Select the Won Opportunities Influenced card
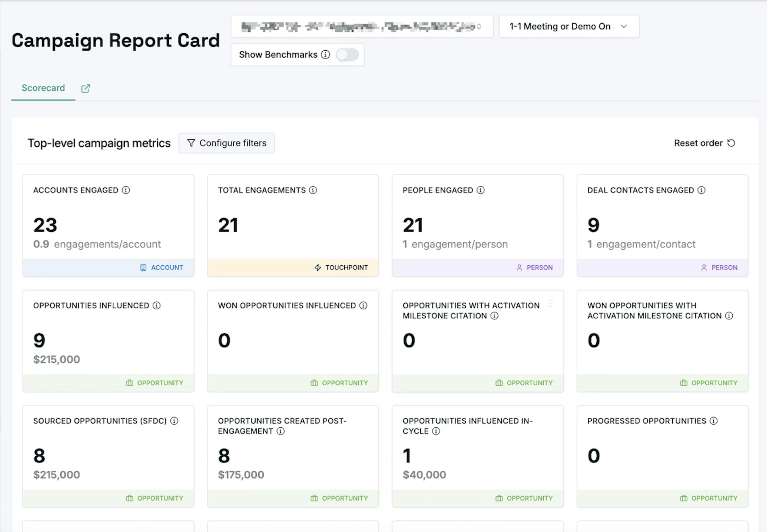 point(293,341)
